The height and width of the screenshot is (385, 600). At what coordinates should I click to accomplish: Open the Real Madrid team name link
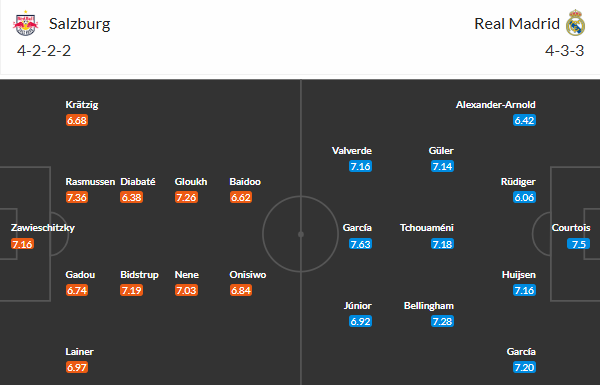(x=517, y=24)
